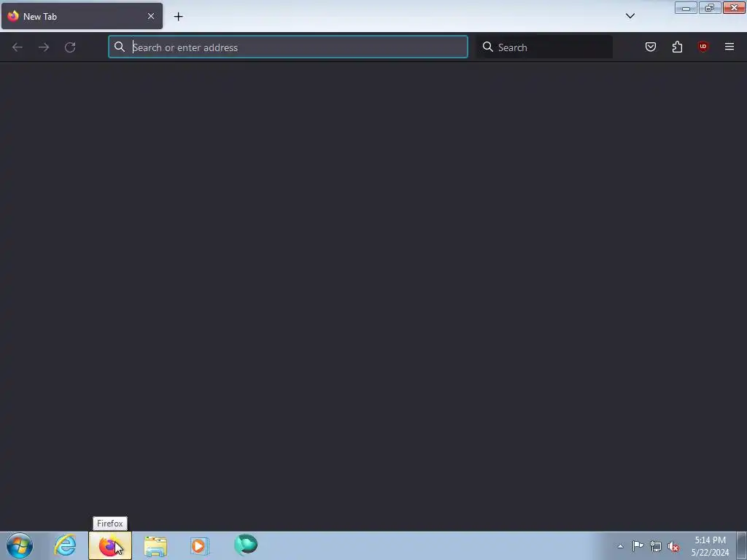This screenshot has width=747, height=560.
Task: Minimize the Firefox window
Action: (686, 7)
